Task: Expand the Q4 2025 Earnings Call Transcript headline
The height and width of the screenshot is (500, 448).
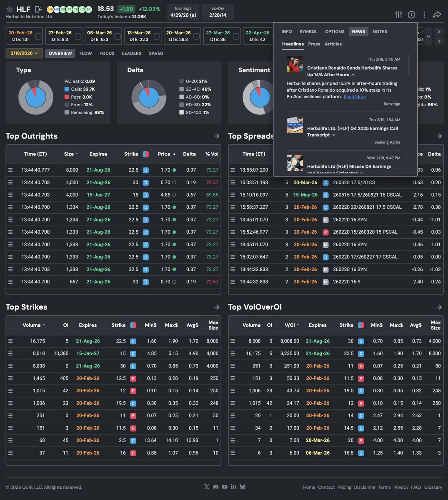Action: coord(333,135)
